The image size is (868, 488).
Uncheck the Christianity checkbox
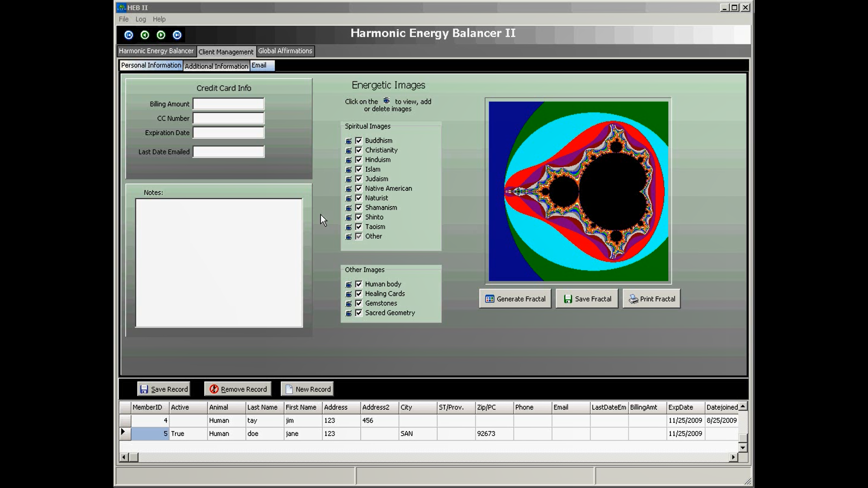[x=359, y=150]
